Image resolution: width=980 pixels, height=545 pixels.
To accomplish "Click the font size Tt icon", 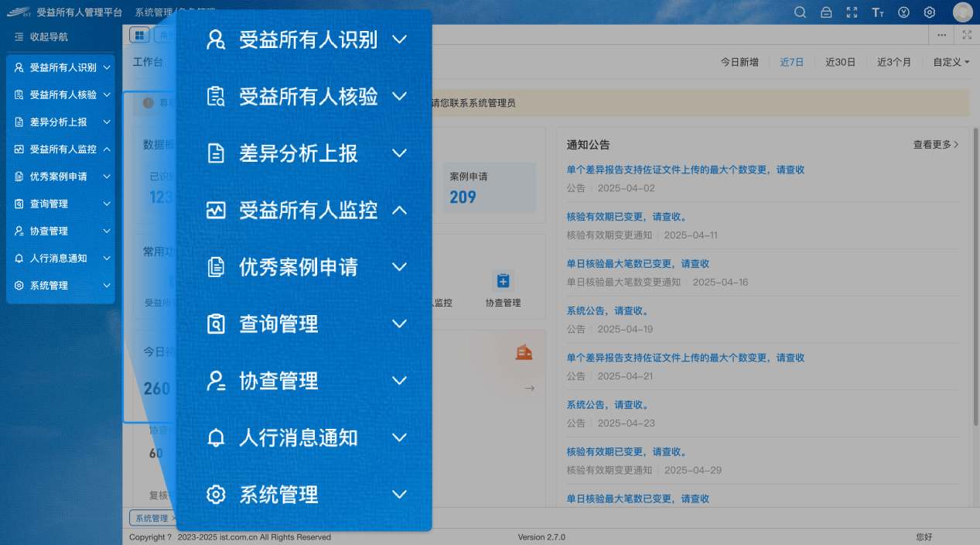I will pyautogui.click(x=877, y=12).
